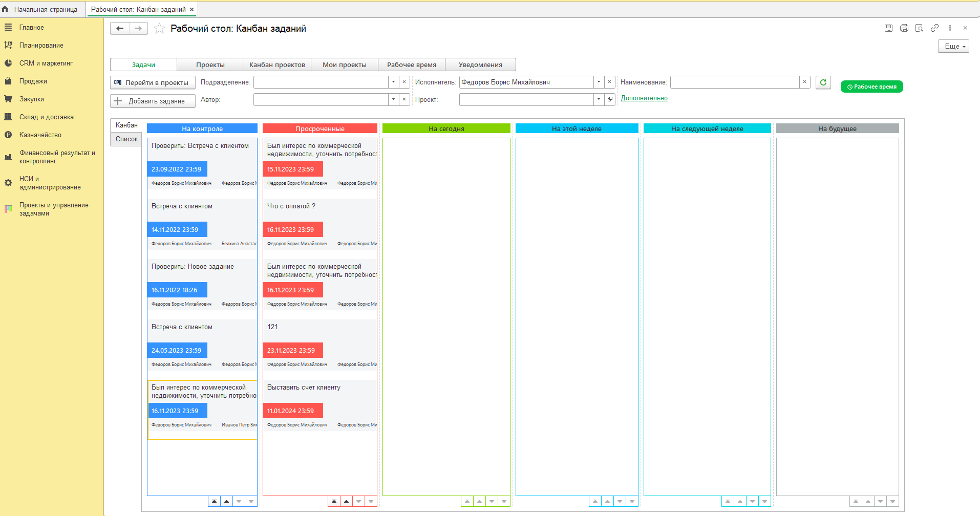The image size is (980, 516).
Task: Click Добавить задание button
Action: [153, 101]
